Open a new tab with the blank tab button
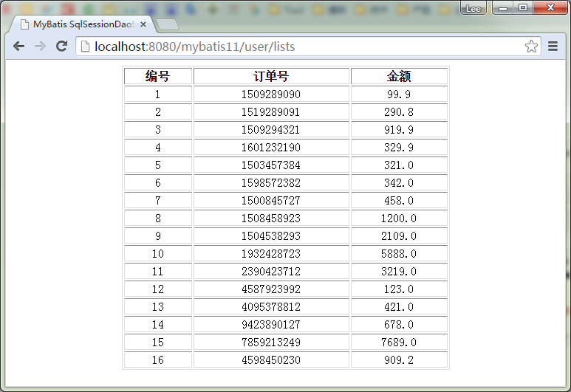Viewport: 571px width, 392px height. click(167, 24)
